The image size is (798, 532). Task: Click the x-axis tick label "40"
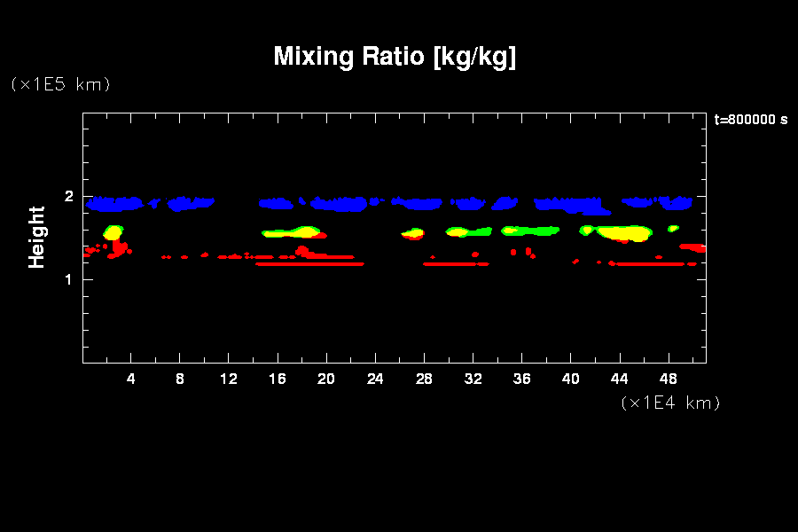tap(571, 379)
